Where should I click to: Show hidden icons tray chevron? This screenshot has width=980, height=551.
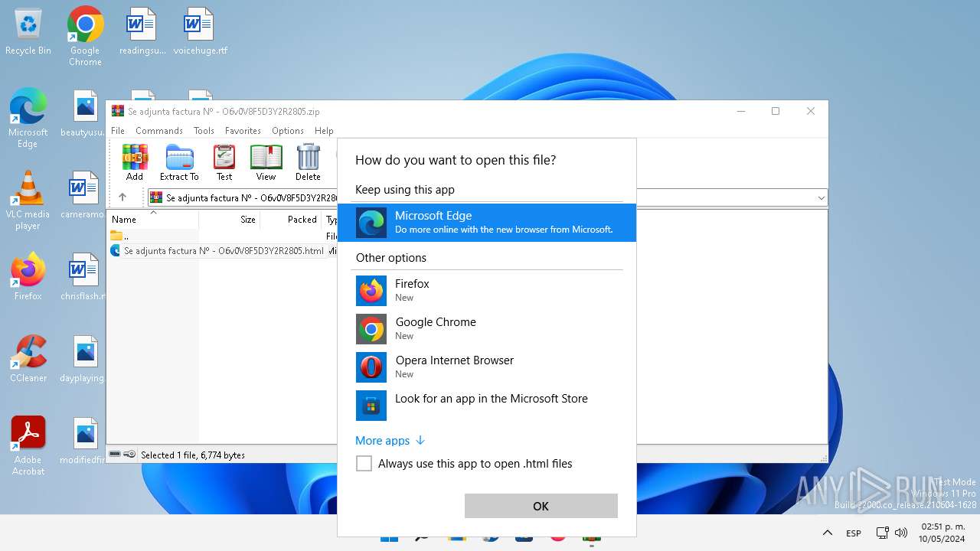[x=827, y=533]
